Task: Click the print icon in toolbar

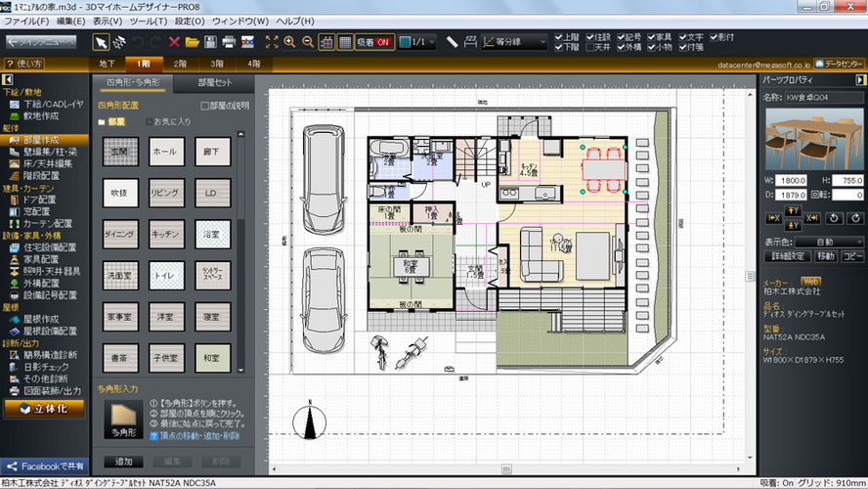Action: [229, 42]
